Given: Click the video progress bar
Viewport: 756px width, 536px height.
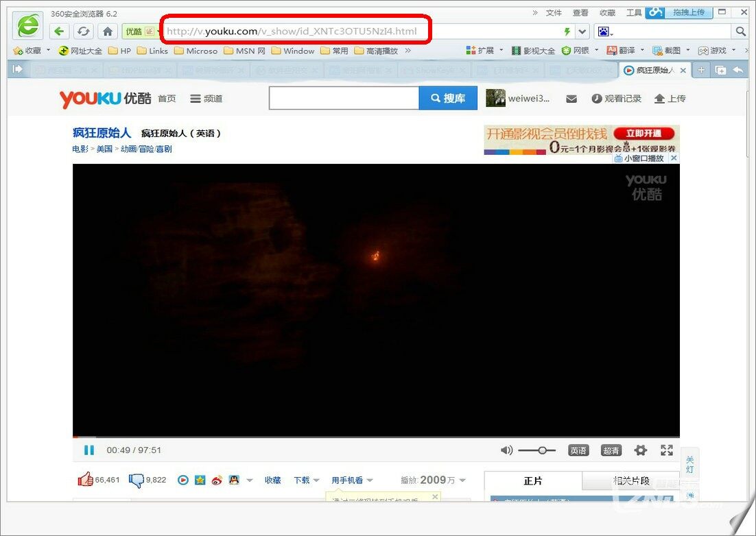Looking at the screenshot, I should coord(376,437).
